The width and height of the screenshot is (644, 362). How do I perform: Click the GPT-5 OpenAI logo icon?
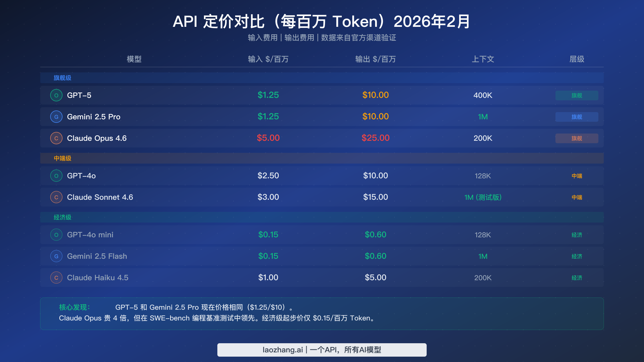pos(56,95)
